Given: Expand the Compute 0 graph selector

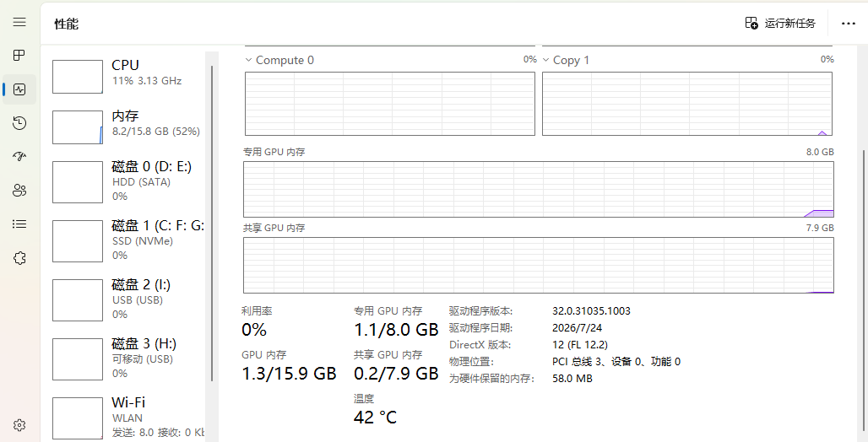Looking at the screenshot, I should tap(279, 60).
